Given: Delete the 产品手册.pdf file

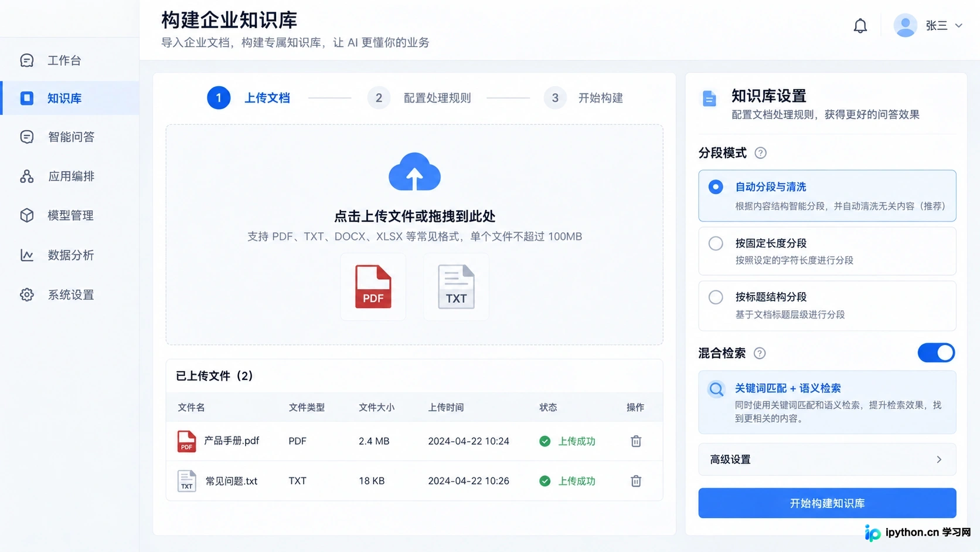Looking at the screenshot, I should tap(636, 441).
